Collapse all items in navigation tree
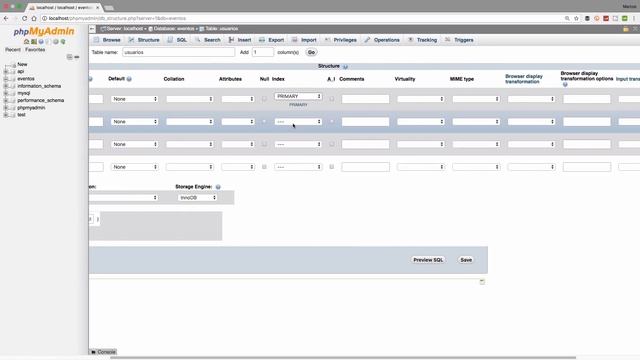Viewport: 640px width, 360px height. pos(69,57)
